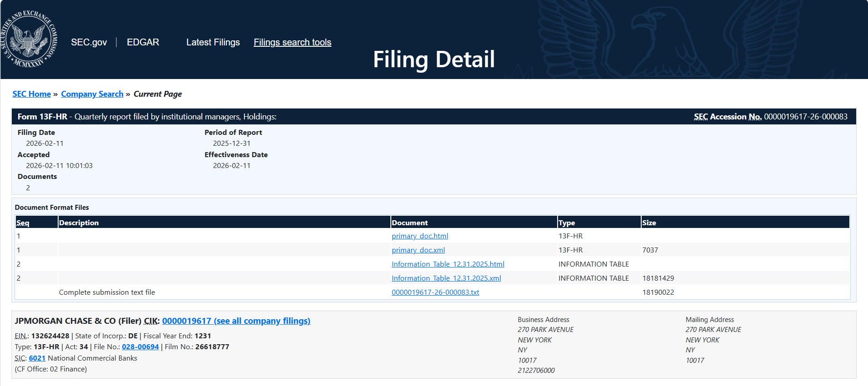Select Period of Report value 2025-12-31

pyautogui.click(x=232, y=144)
